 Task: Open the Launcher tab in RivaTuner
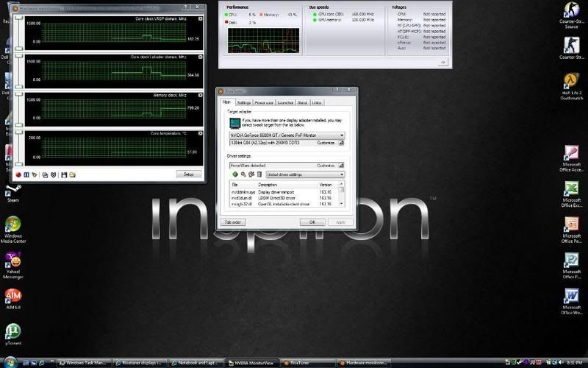(285, 102)
